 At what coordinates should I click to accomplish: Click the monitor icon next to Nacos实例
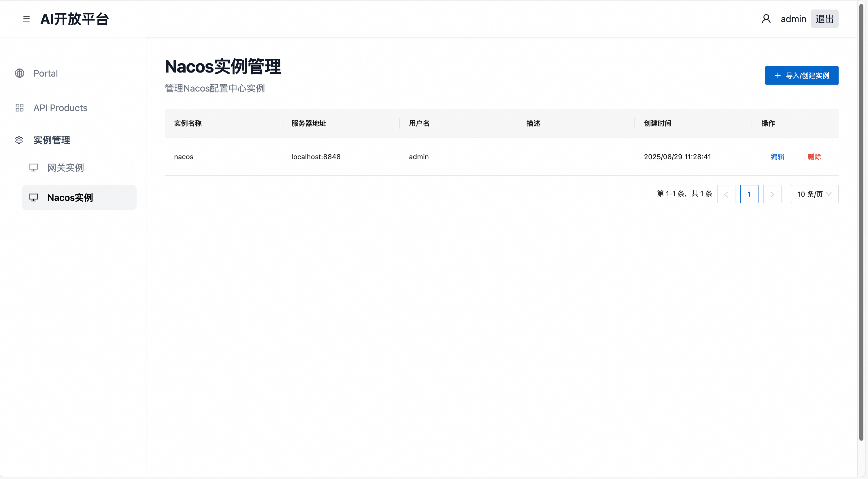coord(33,197)
